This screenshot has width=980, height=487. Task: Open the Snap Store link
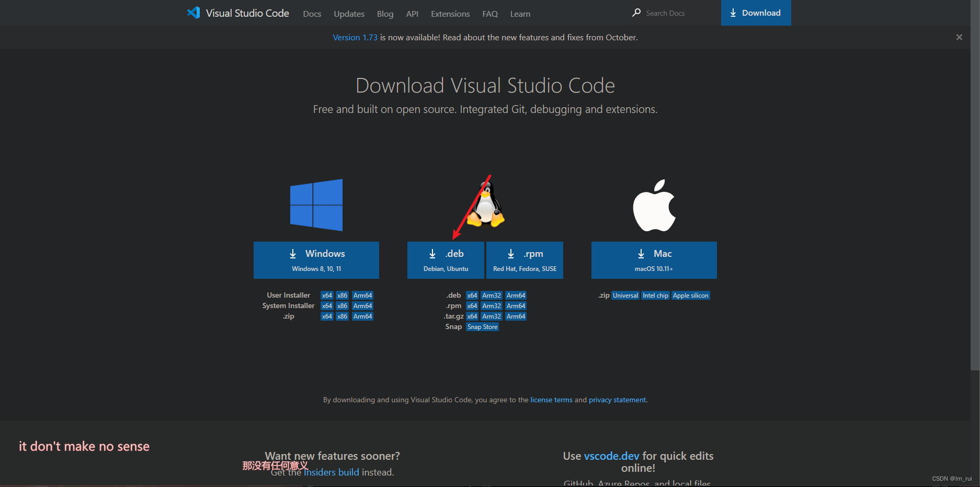point(483,327)
